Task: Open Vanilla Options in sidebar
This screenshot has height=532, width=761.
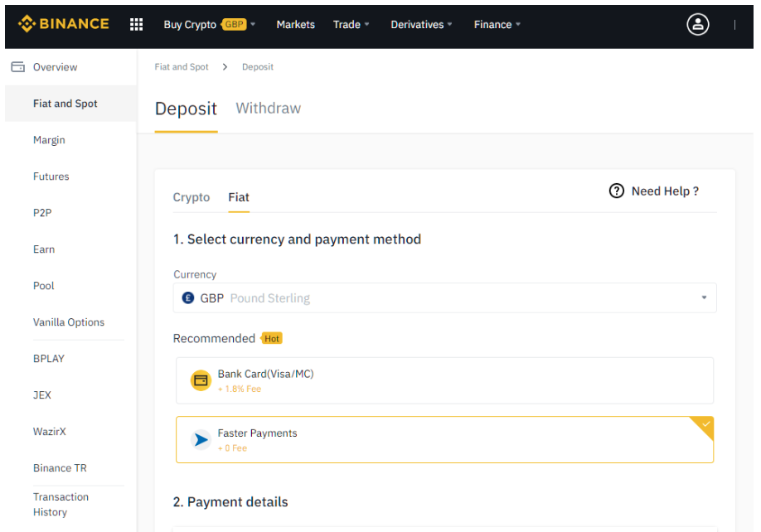Action: pyautogui.click(x=69, y=322)
